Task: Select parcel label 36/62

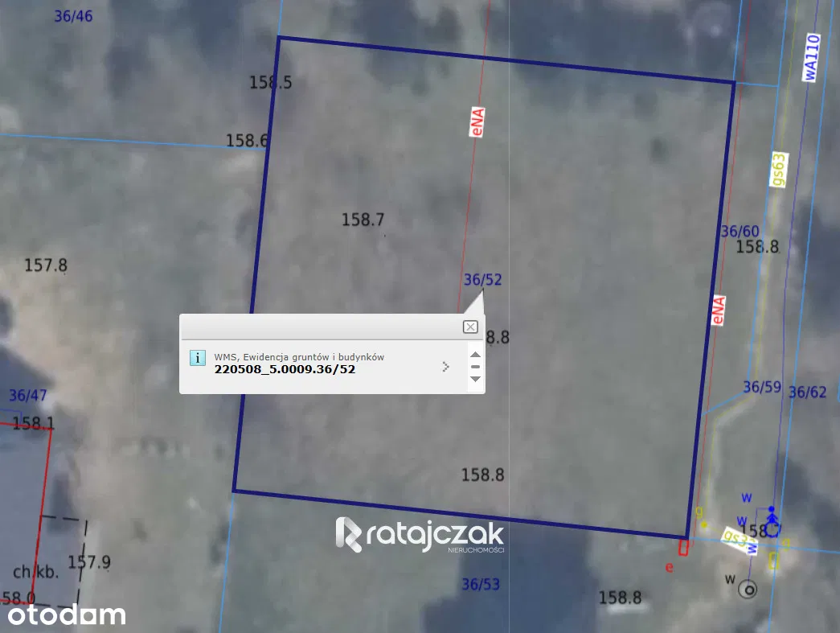Action: pos(807,393)
